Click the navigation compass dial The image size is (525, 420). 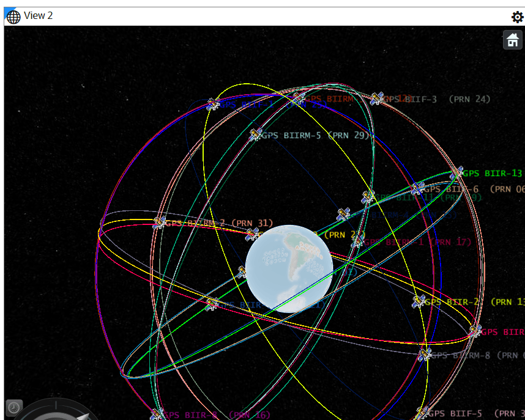coord(56,411)
